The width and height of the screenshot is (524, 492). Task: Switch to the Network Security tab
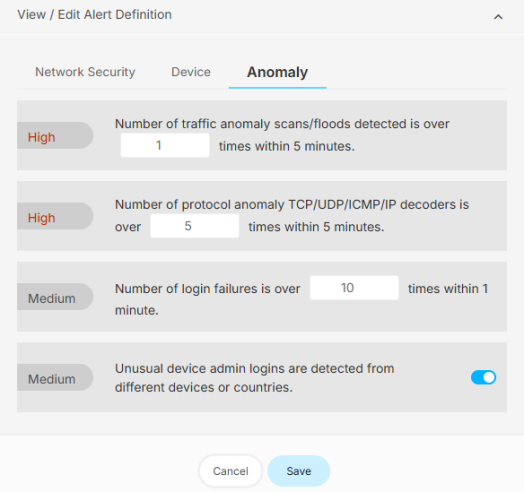click(85, 72)
